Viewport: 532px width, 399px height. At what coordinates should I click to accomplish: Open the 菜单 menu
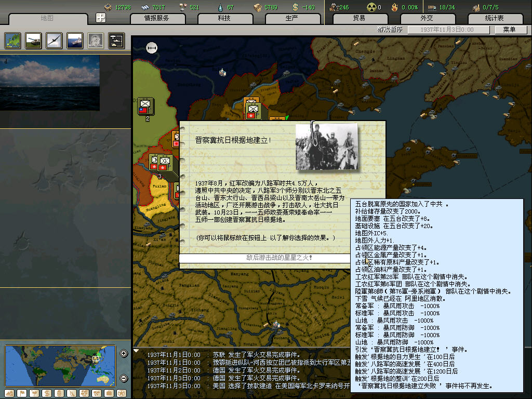pos(509,30)
